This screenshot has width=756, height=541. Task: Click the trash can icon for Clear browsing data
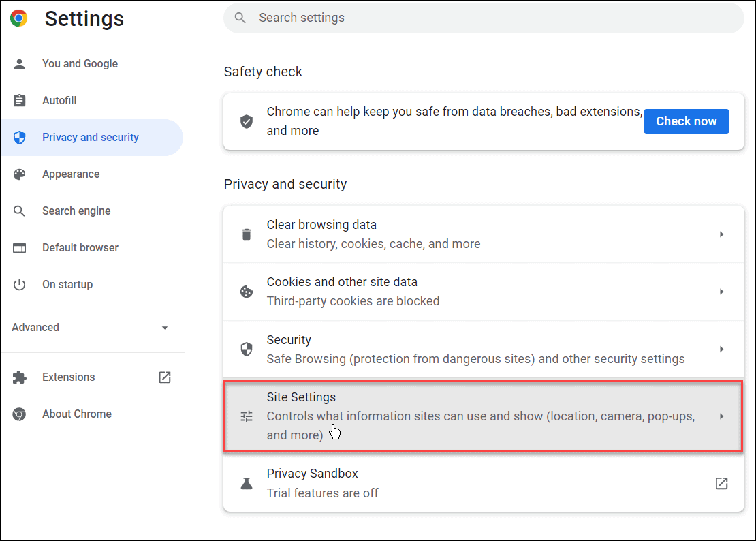click(x=247, y=234)
